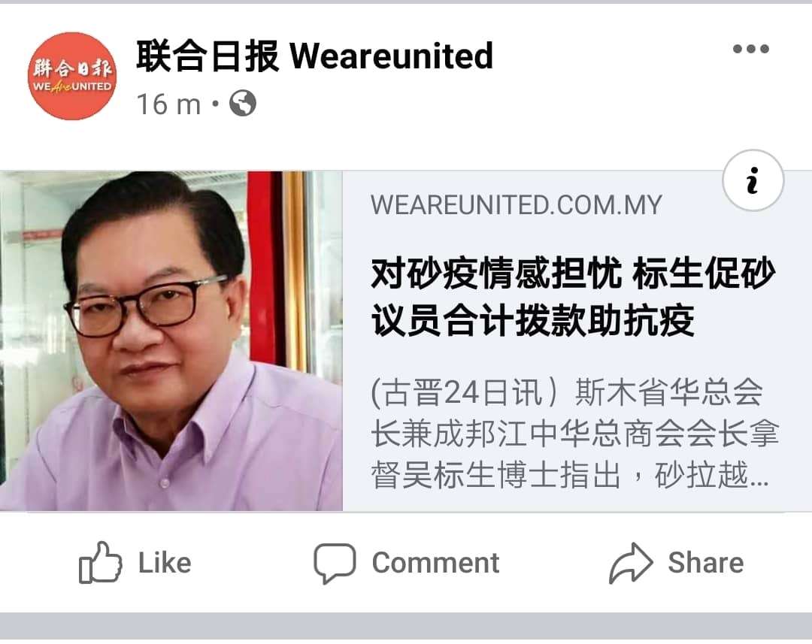Tap the Share button label
Viewport: 812px width, 644px height.
(x=706, y=563)
